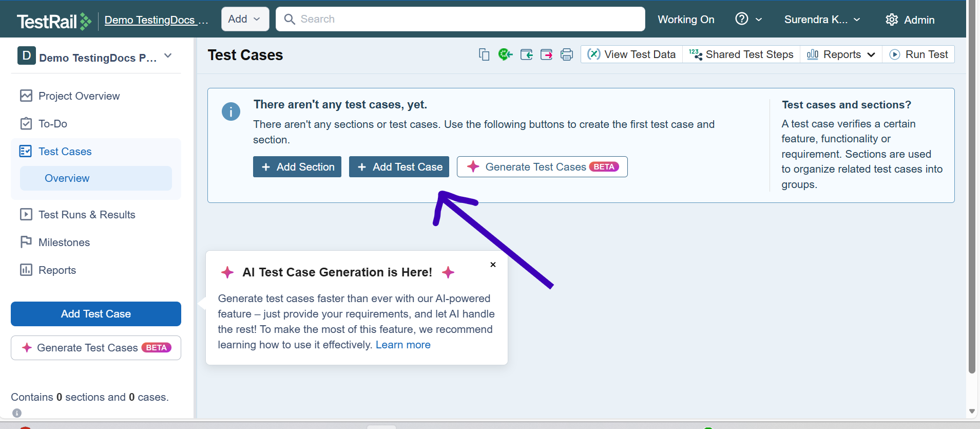The image size is (980, 429).
Task: Click the vertical page scrollbar
Action: tap(972, 186)
